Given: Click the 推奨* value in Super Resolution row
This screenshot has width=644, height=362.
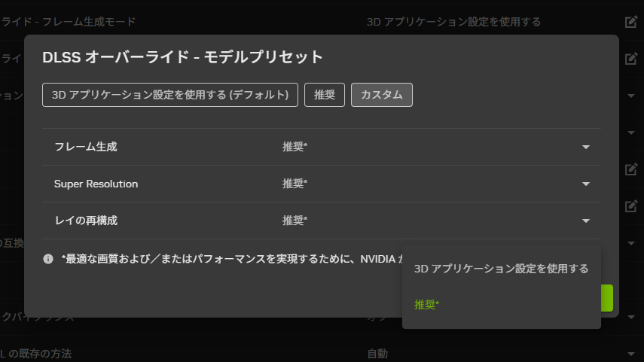Looking at the screenshot, I should [x=295, y=184].
